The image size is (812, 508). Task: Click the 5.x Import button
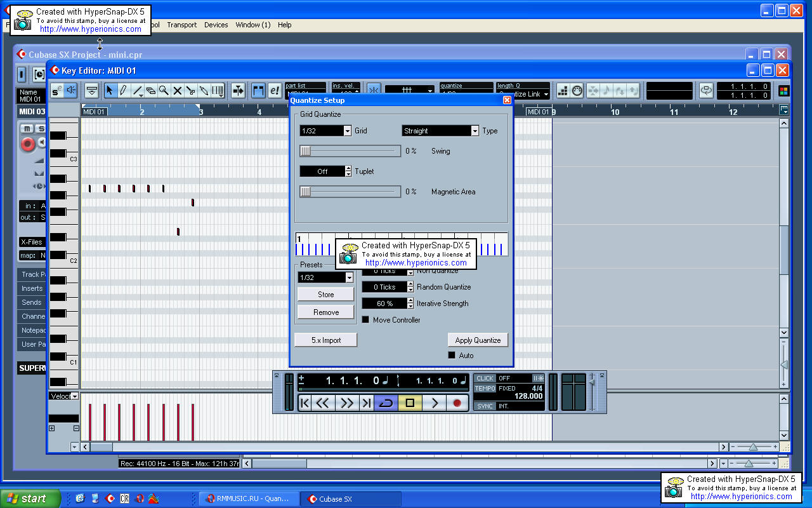tap(326, 340)
